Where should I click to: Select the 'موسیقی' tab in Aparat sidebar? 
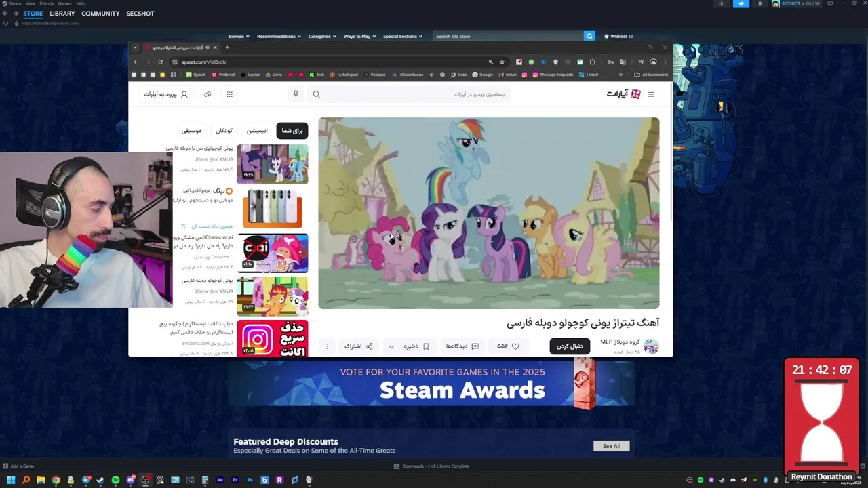pyautogui.click(x=191, y=131)
